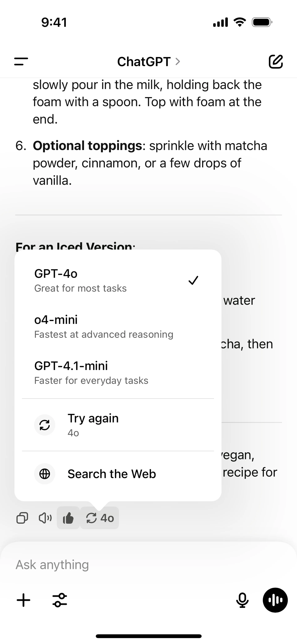This screenshot has height=644, width=297.
Task: Tap the microphone dictation icon
Action: coord(242,600)
